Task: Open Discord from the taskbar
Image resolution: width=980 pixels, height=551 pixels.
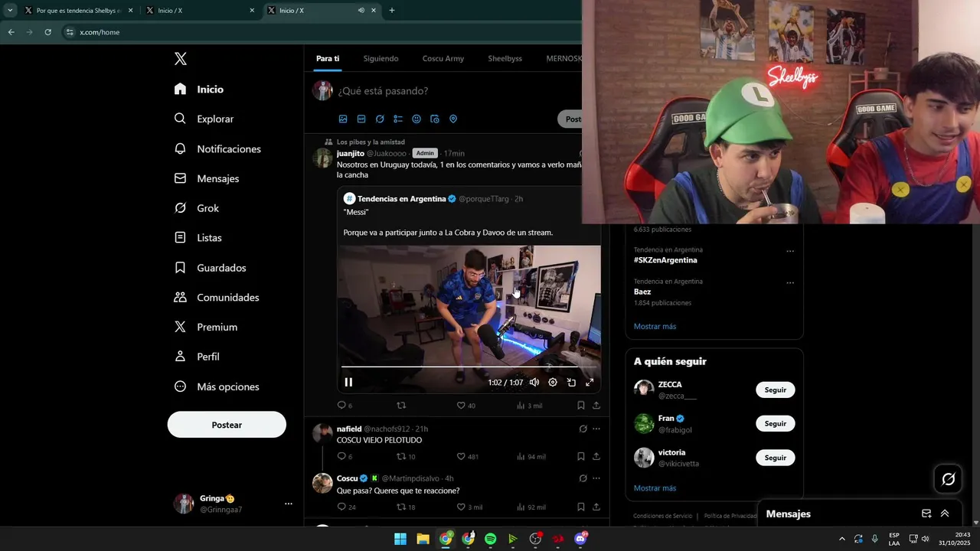Action: coord(580,539)
